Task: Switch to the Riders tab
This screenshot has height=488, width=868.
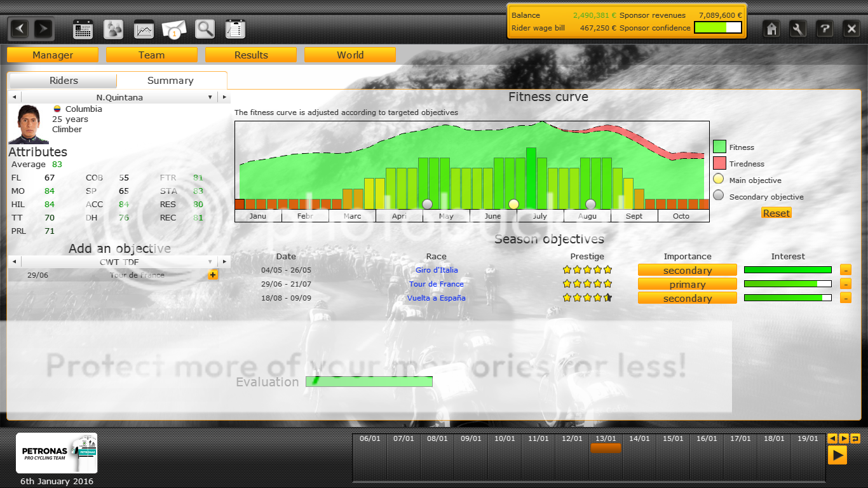Action: (64, 81)
